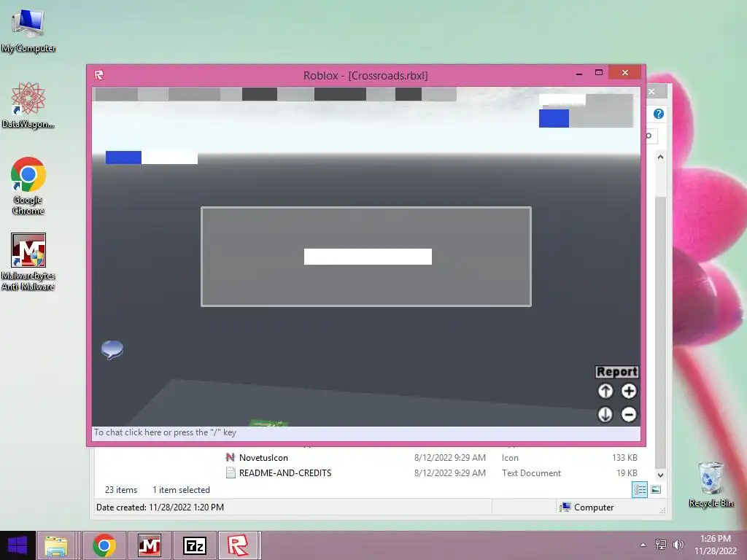Viewport: 747px width, 560px height.
Task: Select README-AND-CREDITS file in Explorer
Action: tap(285, 472)
